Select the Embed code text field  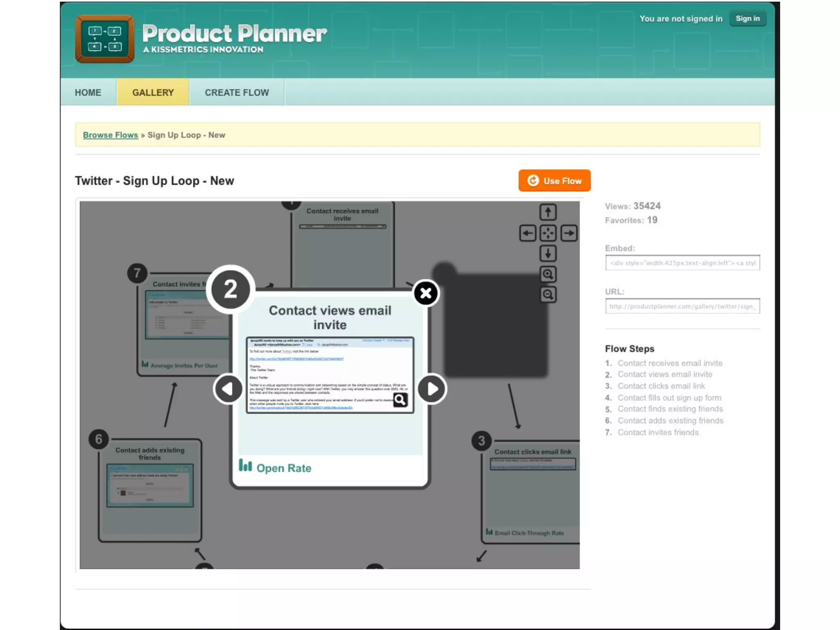coord(682,263)
